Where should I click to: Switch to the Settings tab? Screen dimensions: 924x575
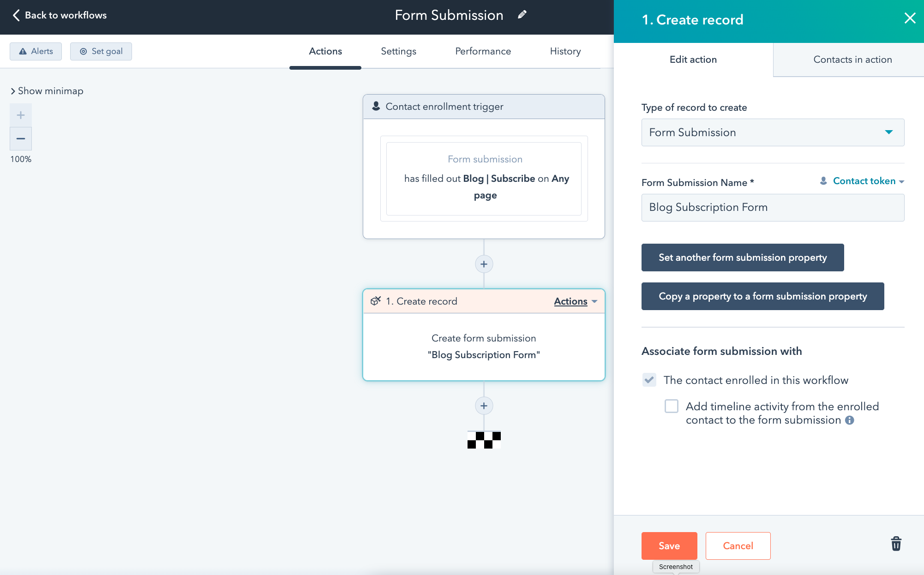point(398,51)
